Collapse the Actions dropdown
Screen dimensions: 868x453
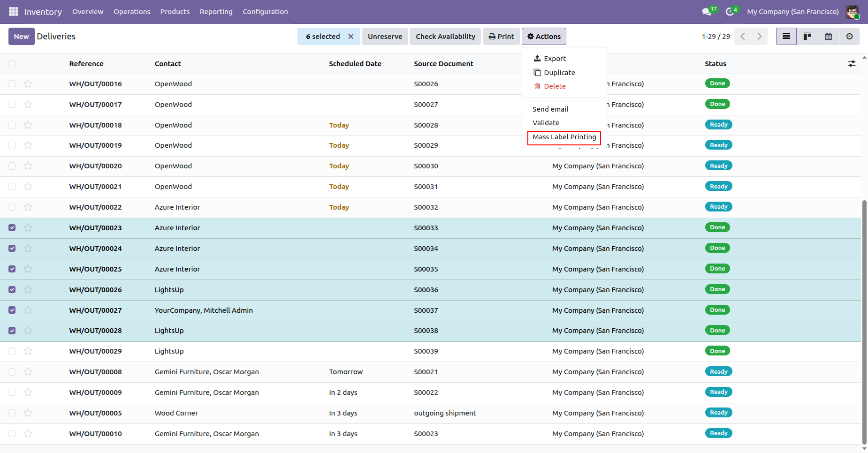pyautogui.click(x=544, y=37)
